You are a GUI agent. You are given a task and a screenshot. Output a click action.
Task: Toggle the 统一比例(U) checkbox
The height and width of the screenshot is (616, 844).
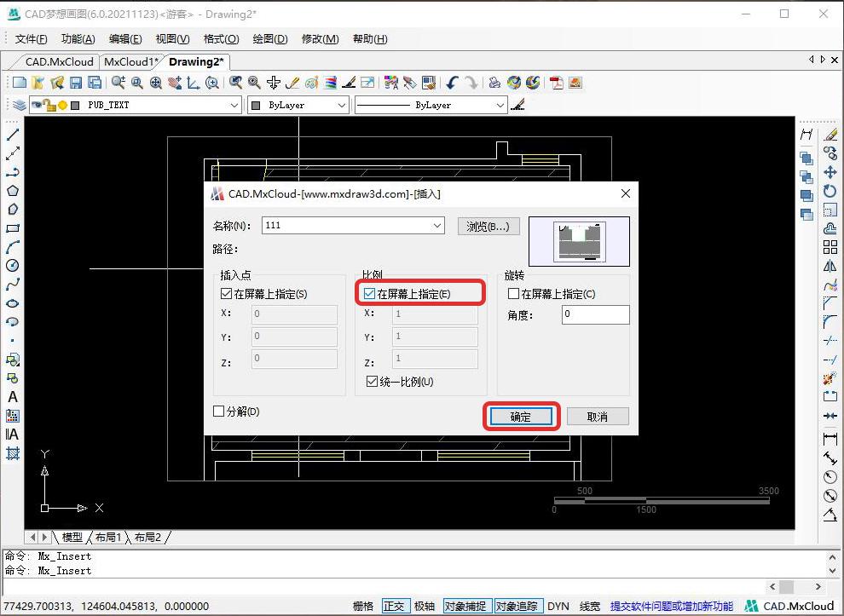pyautogui.click(x=372, y=382)
